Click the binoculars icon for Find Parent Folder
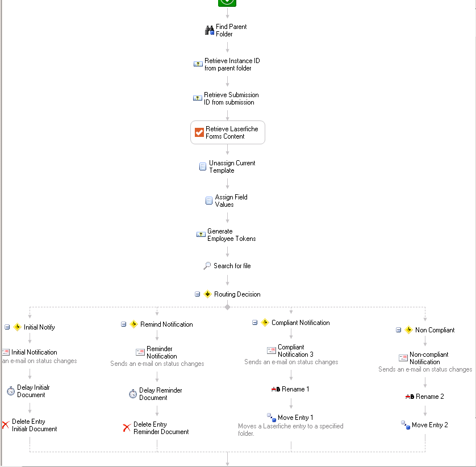Viewport: 476px width, 467px height. [x=210, y=30]
